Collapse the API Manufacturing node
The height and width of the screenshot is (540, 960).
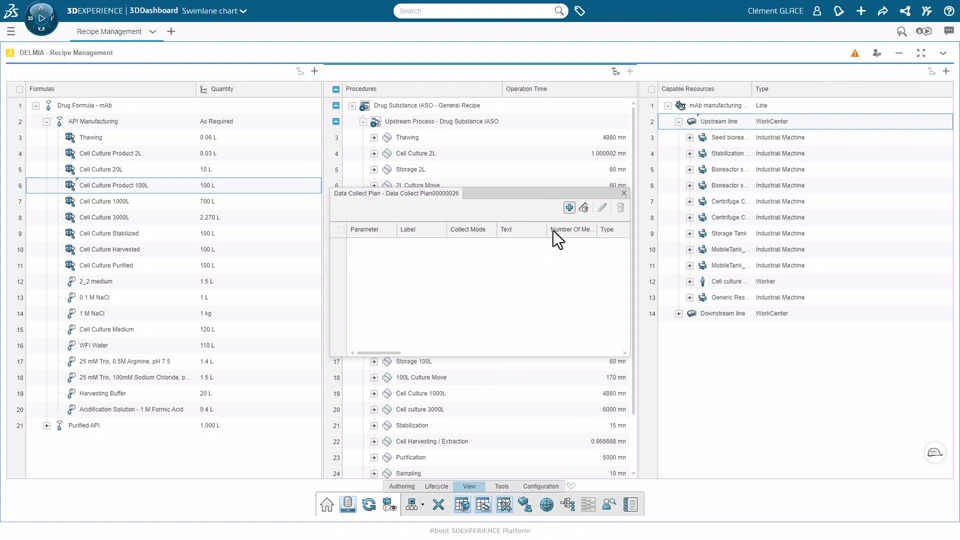coord(47,121)
